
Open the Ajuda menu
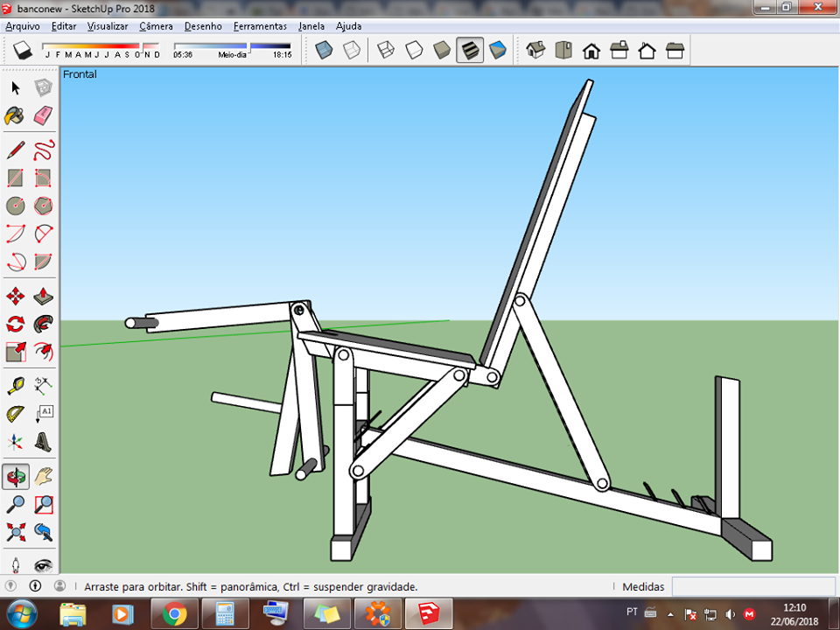pyautogui.click(x=349, y=26)
